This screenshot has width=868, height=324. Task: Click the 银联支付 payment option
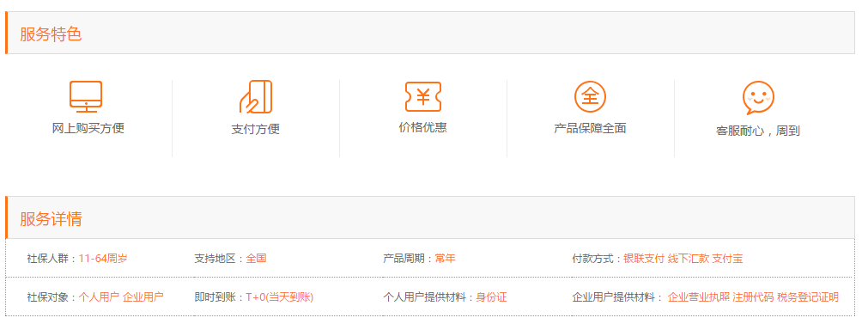point(644,258)
